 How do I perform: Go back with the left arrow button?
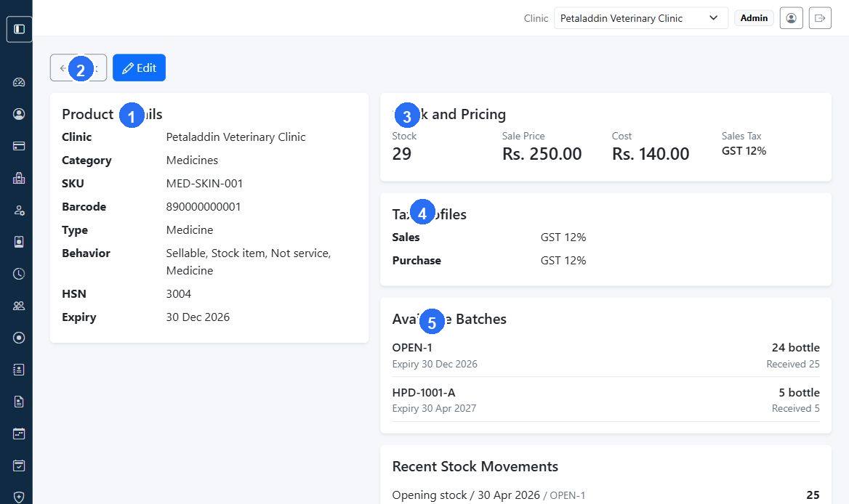coord(78,68)
